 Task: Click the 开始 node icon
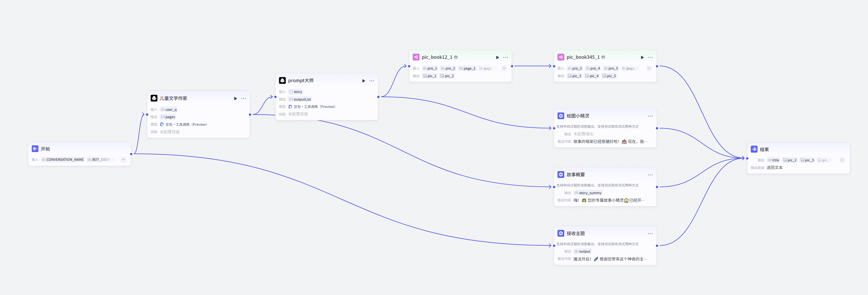(x=35, y=149)
